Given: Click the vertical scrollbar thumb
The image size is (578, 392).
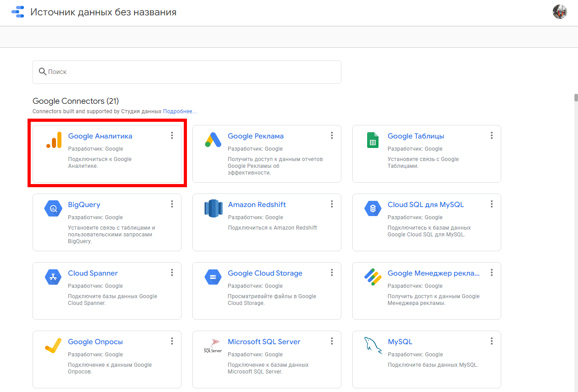Looking at the screenshot, I should (x=576, y=98).
